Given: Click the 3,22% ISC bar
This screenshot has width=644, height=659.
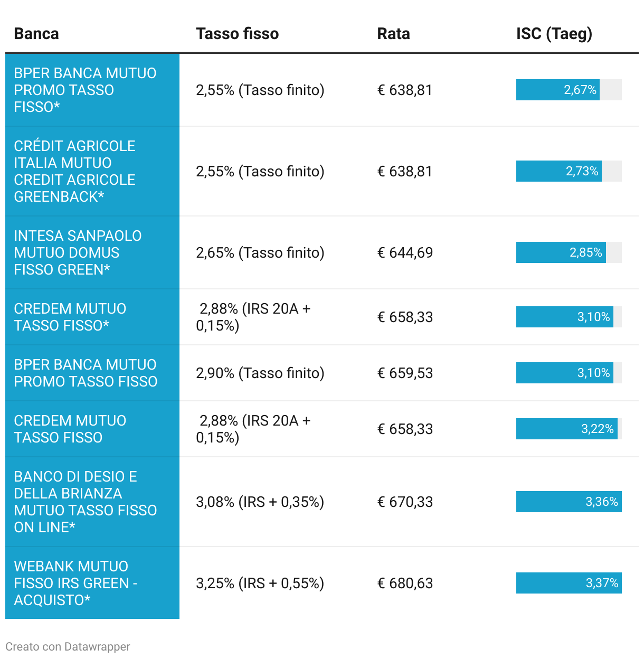Looking at the screenshot, I should pyautogui.click(x=567, y=429).
